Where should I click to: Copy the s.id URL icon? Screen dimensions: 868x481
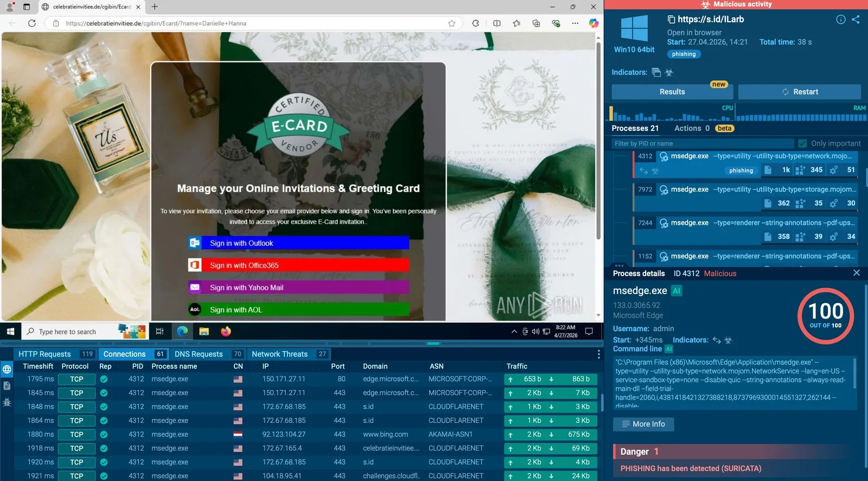(671, 20)
